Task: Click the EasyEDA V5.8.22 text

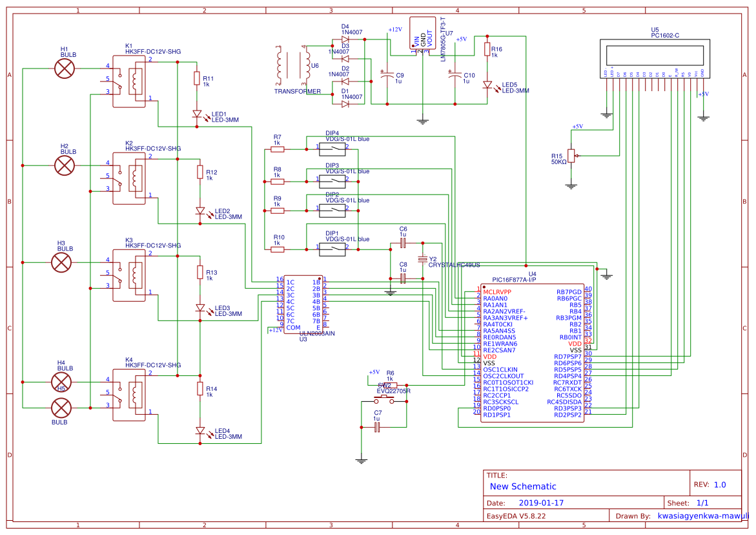Action: [516, 516]
